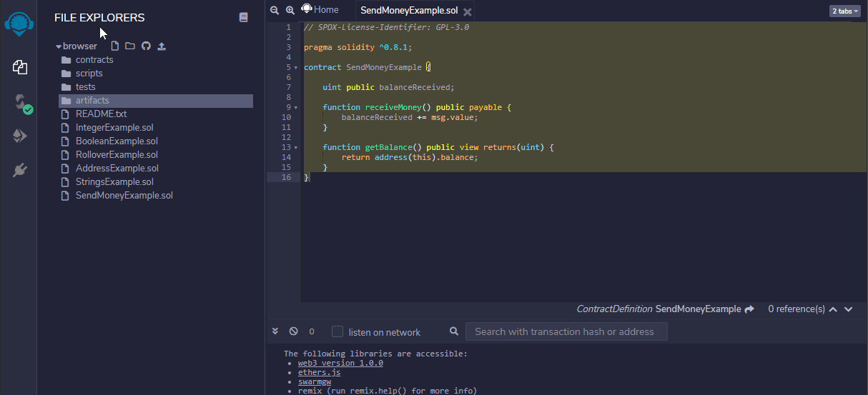
Task: Click upload file icon beside browser
Action: (162, 46)
